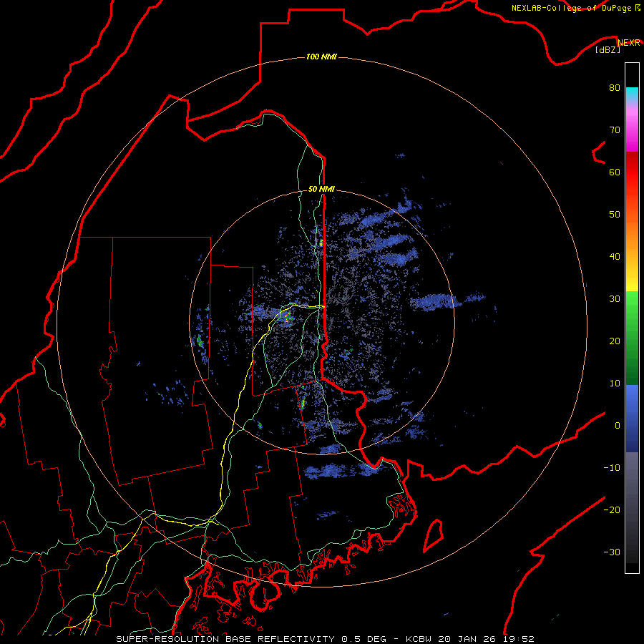
Task: Select the 60 value on the dBZ scale
Action: (615, 172)
